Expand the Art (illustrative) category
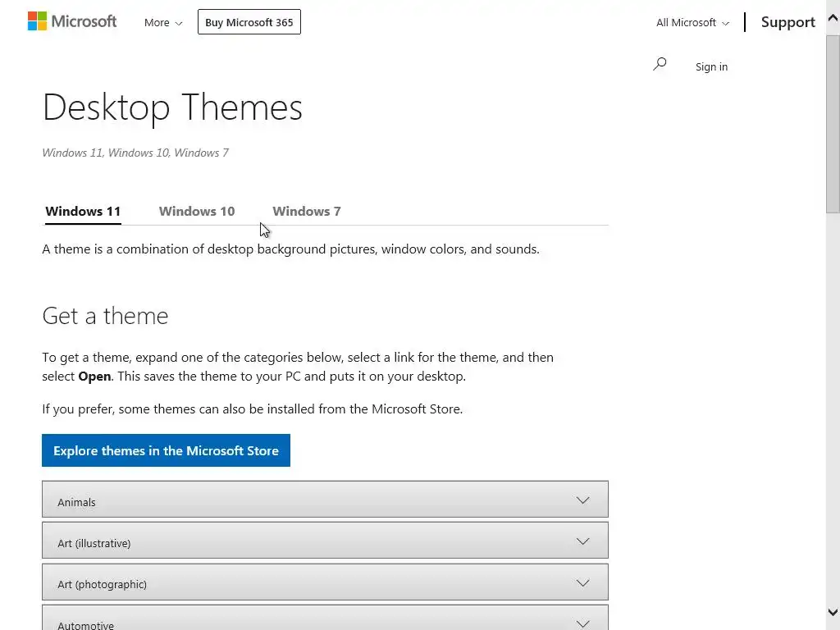The image size is (840, 630). pyautogui.click(x=94, y=543)
